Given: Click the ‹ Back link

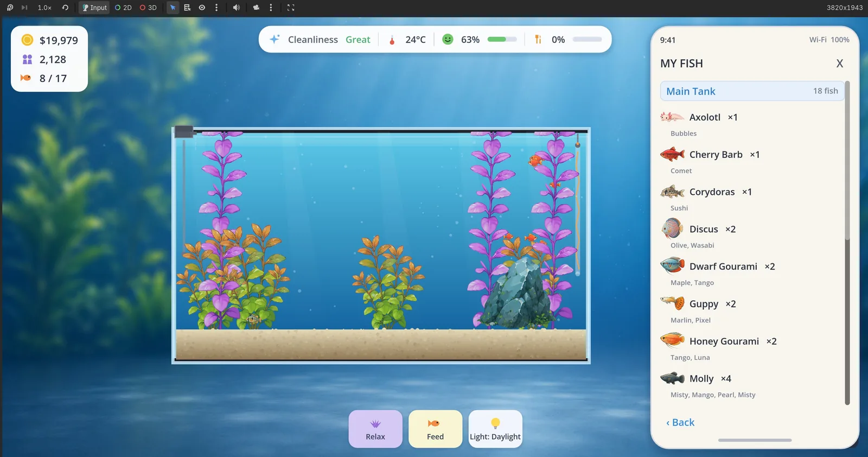Looking at the screenshot, I should 680,422.
